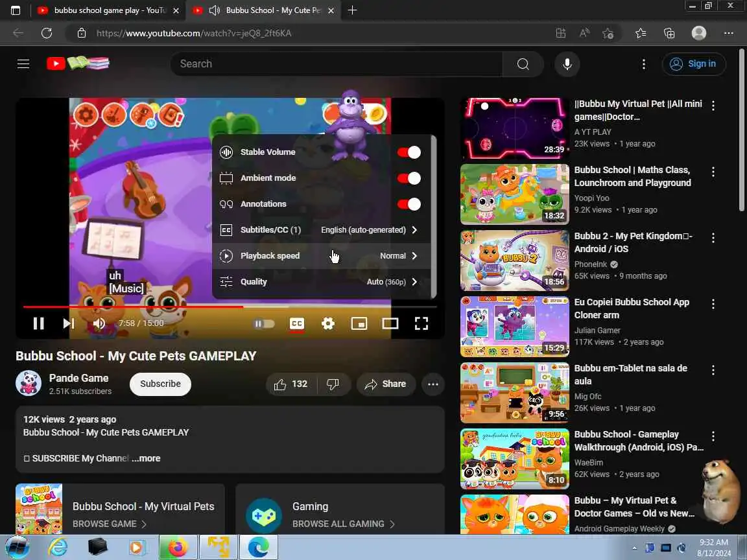The image size is (747, 560).
Task: Share the video
Action: (386, 384)
